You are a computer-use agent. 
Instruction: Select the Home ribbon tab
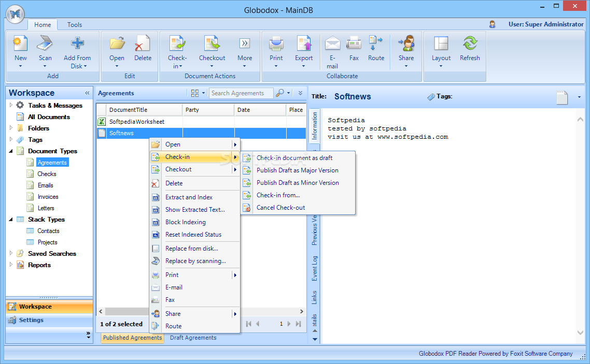pyautogui.click(x=43, y=25)
